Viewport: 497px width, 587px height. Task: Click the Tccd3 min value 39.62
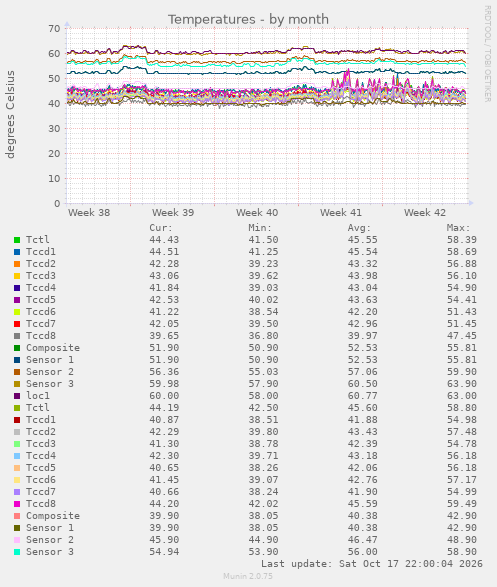pos(263,276)
